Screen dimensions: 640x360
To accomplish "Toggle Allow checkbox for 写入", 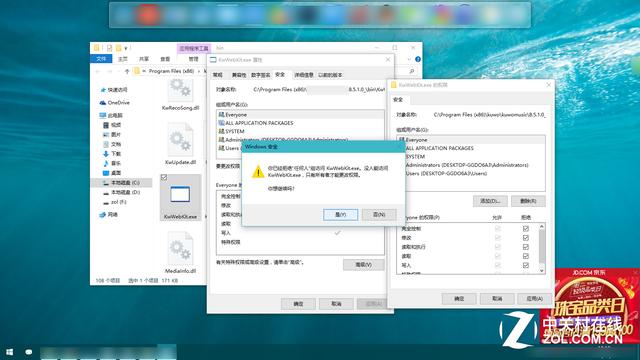I will point(498,265).
